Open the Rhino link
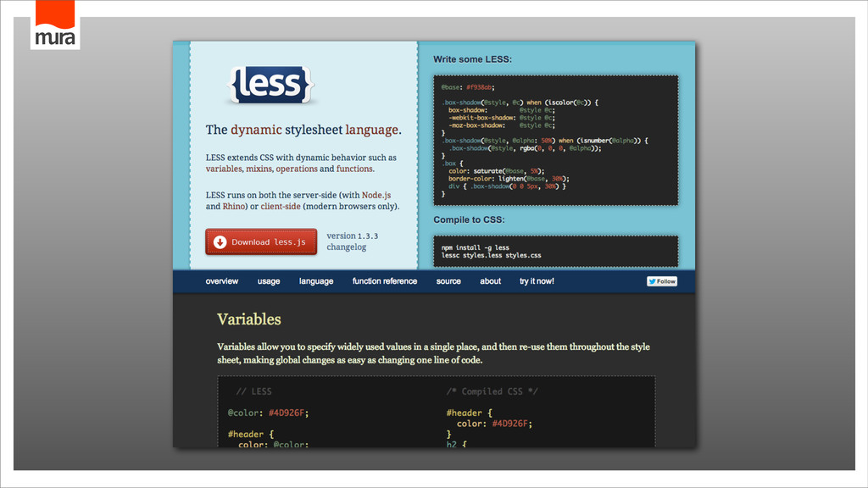 point(234,207)
